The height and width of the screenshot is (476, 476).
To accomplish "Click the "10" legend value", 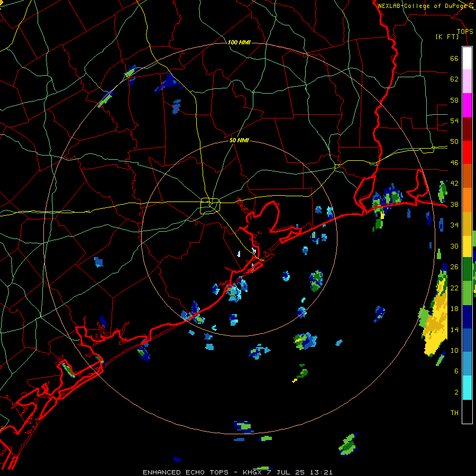I will coord(454,350).
